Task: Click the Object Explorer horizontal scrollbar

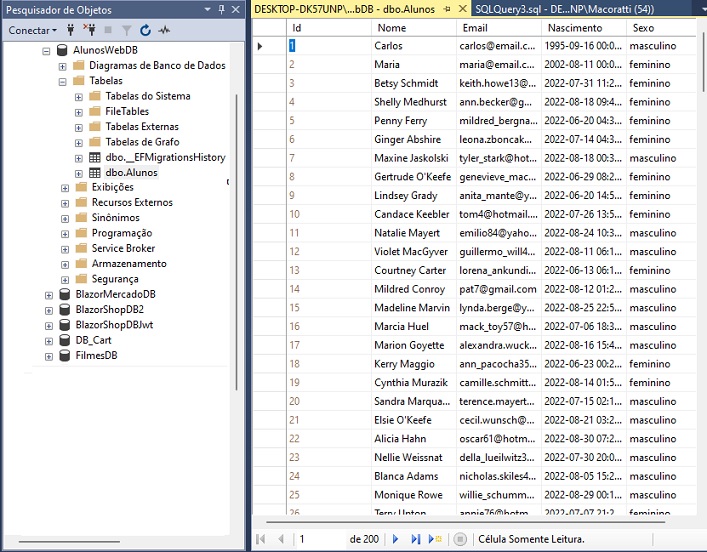Action: [x=69, y=541]
